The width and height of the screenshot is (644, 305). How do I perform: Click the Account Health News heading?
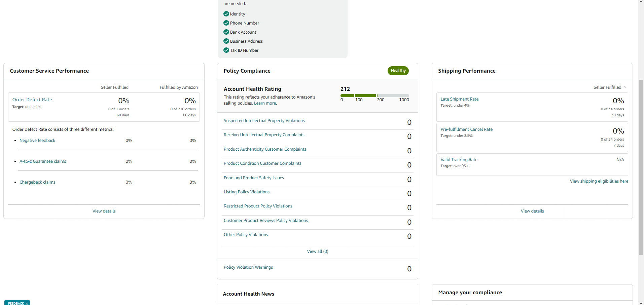point(249,294)
